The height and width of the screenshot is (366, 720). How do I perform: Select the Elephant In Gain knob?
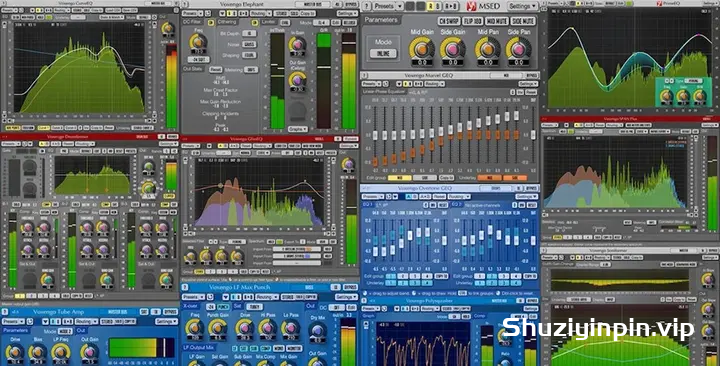pos(297,45)
